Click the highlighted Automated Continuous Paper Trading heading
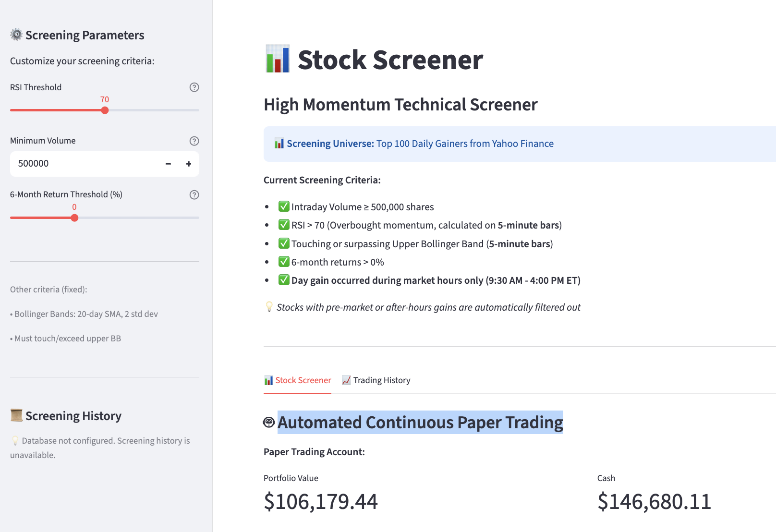776x532 pixels. tap(420, 423)
